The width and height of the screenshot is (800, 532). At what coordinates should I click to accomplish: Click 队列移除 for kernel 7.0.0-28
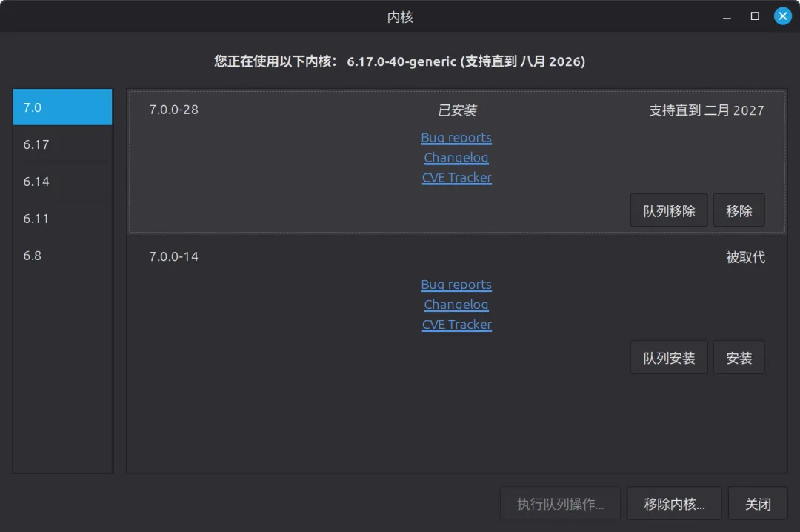point(669,210)
